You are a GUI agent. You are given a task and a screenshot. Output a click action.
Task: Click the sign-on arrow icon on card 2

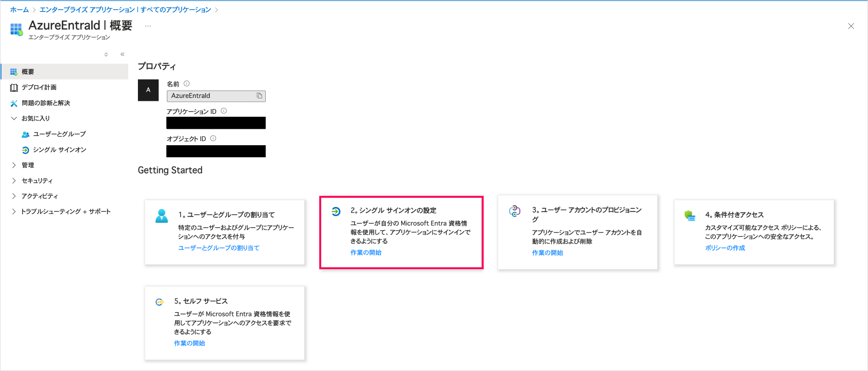point(336,211)
